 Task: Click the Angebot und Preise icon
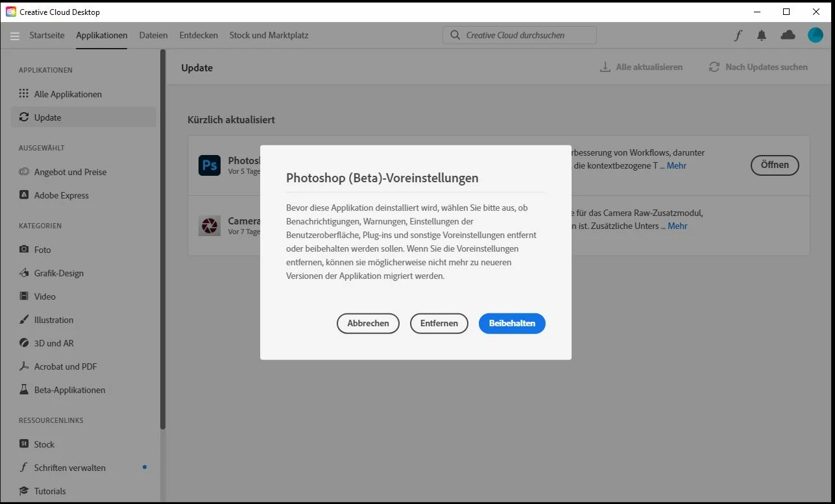pos(24,172)
